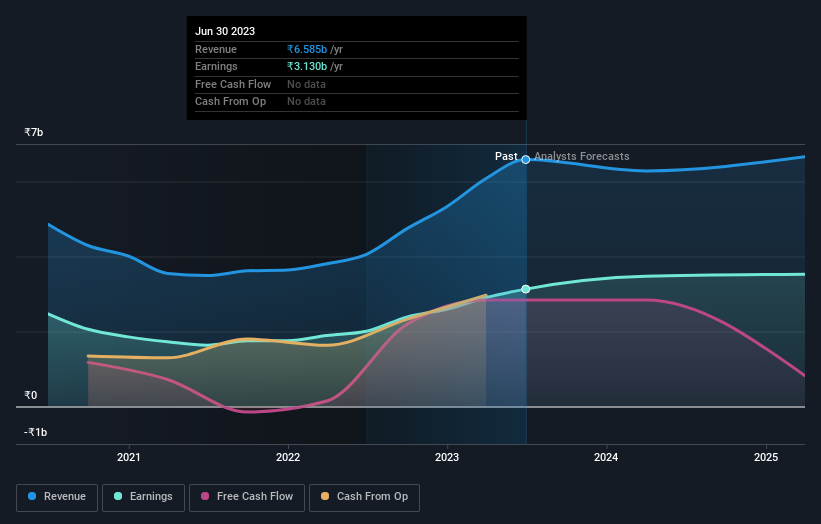Image resolution: width=821 pixels, height=524 pixels.
Task: Click the Revenue tooltip row label
Action: pyautogui.click(x=216, y=49)
